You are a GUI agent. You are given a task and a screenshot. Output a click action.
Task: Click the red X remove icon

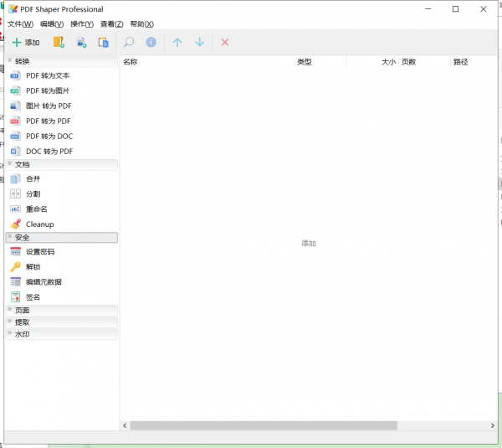(225, 42)
